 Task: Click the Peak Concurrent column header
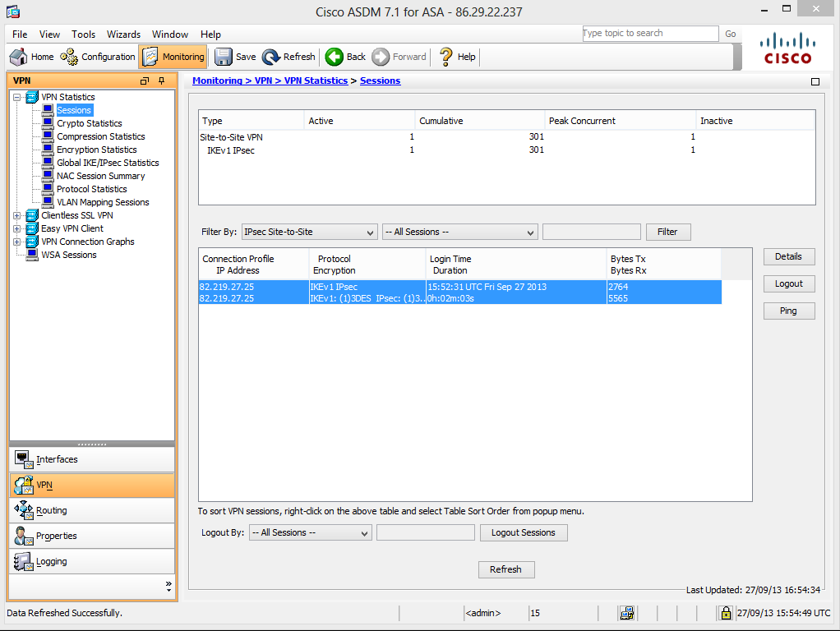point(620,121)
